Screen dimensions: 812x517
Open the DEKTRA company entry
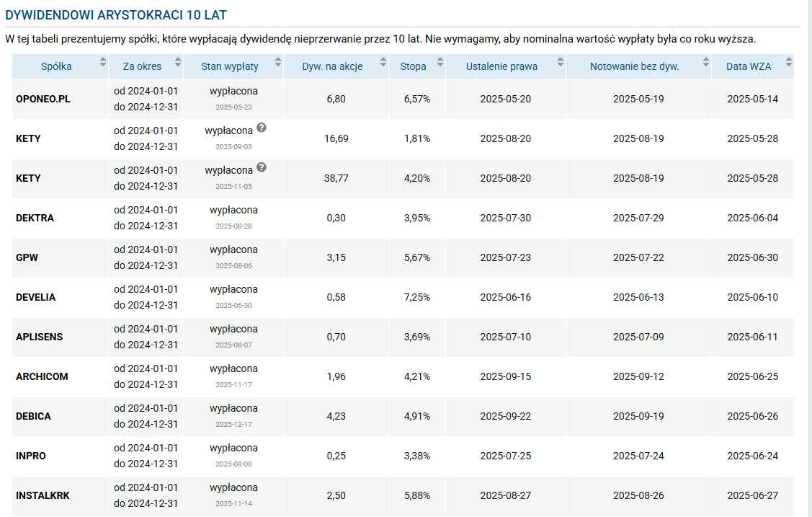click(x=35, y=218)
